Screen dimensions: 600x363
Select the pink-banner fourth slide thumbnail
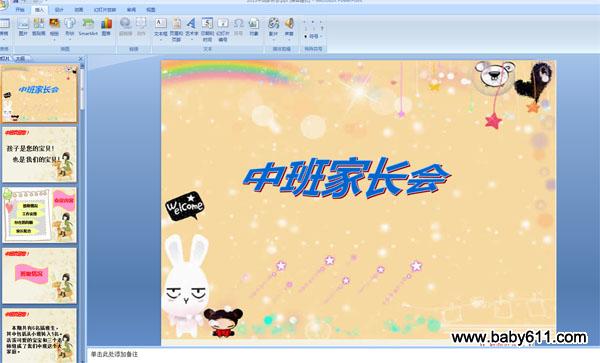(39, 275)
